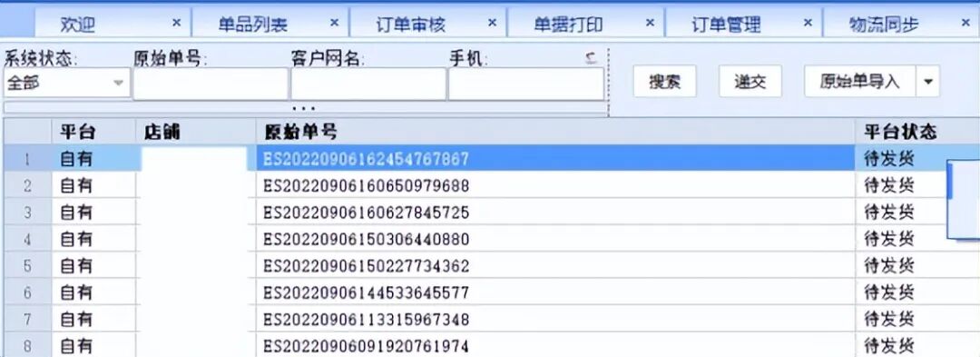Focus the 手机 input field
980x357 pixels.
coord(526,84)
